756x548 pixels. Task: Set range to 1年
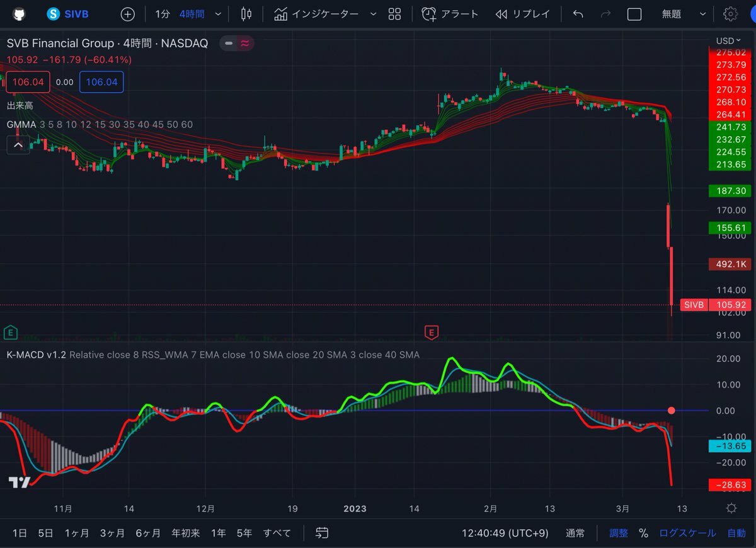pyautogui.click(x=219, y=533)
